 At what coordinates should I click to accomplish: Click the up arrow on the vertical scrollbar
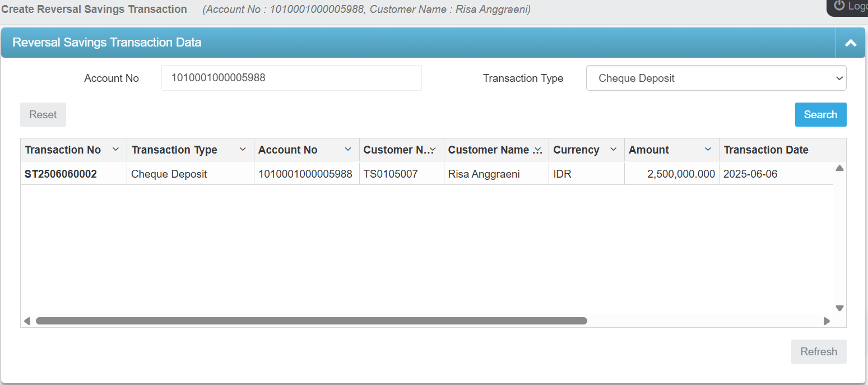tap(839, 168)
